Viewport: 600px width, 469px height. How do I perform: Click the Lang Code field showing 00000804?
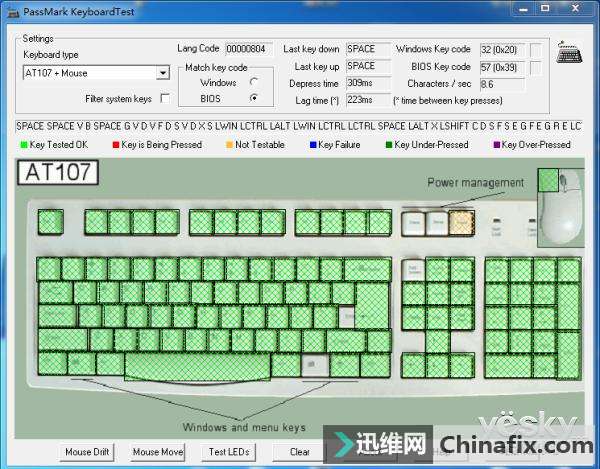[249, 49]
